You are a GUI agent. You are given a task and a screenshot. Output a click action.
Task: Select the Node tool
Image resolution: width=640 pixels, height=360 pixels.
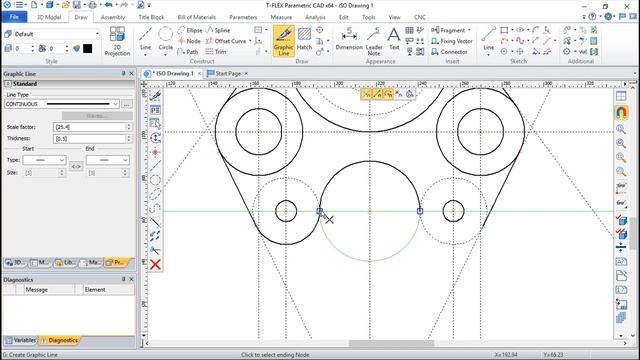(189, 41)
